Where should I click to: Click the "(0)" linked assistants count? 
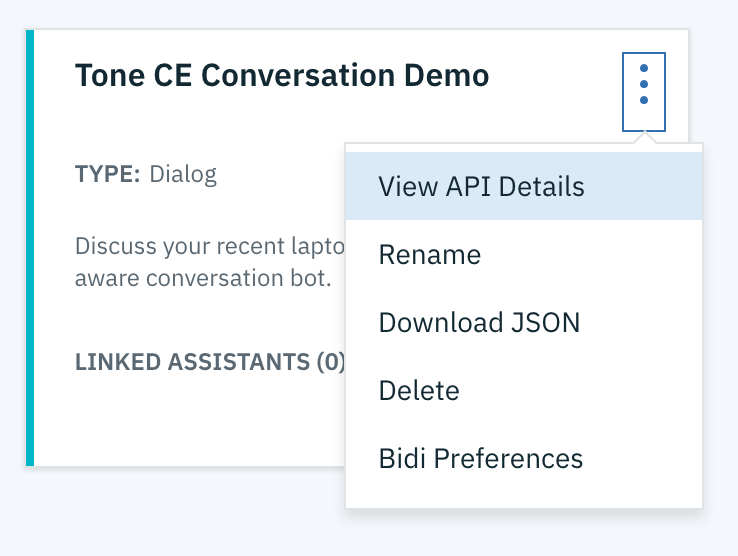point(330,361)
